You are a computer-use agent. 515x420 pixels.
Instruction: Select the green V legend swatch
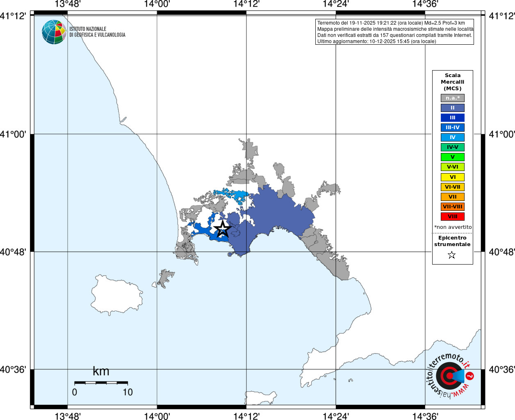tap(453, 157)
